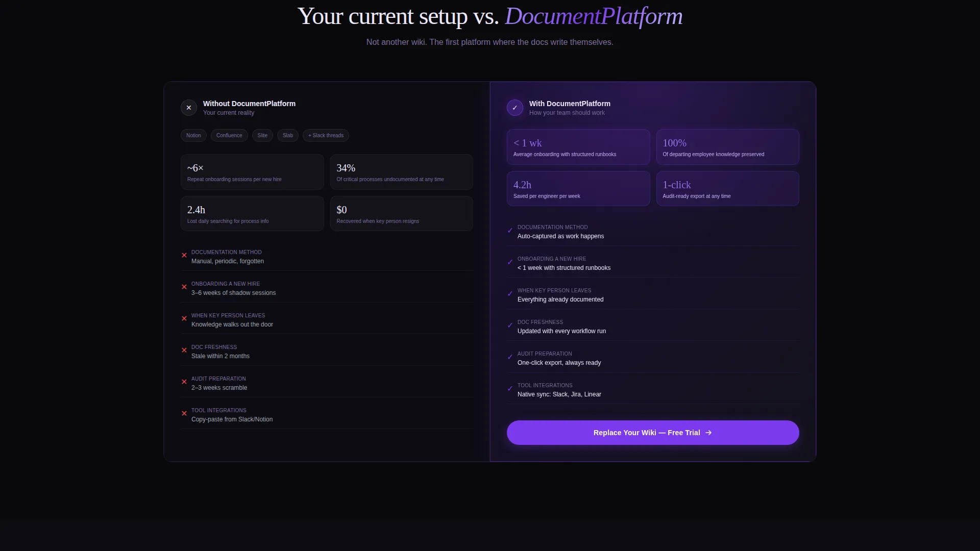Click purple checkmark beside Everything already documented

tap(510, 293)
